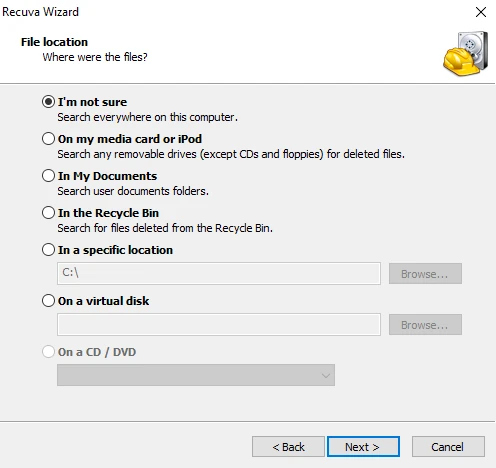Select "In My Documents" radio button
Image resolution: width=496 pixels, height=468 pixels.
48,176
